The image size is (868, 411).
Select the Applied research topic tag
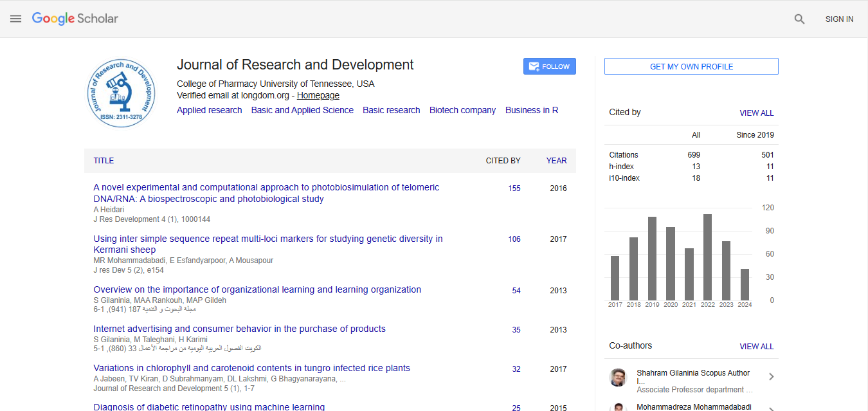point(209,110)
